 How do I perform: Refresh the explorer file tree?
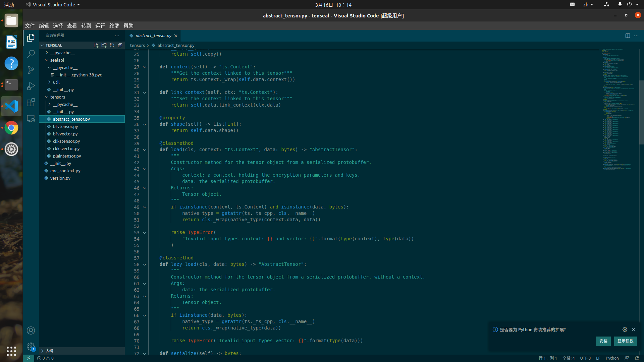point(112,45)
